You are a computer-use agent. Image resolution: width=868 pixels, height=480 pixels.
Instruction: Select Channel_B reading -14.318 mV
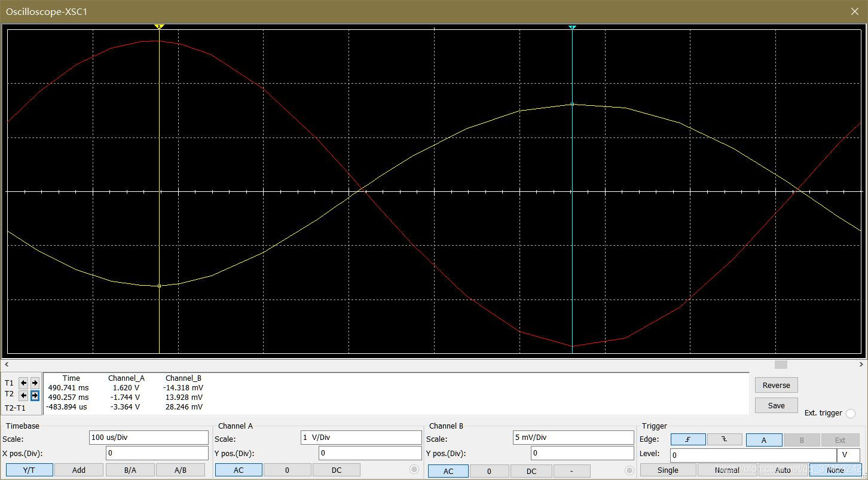coord(183,387)
